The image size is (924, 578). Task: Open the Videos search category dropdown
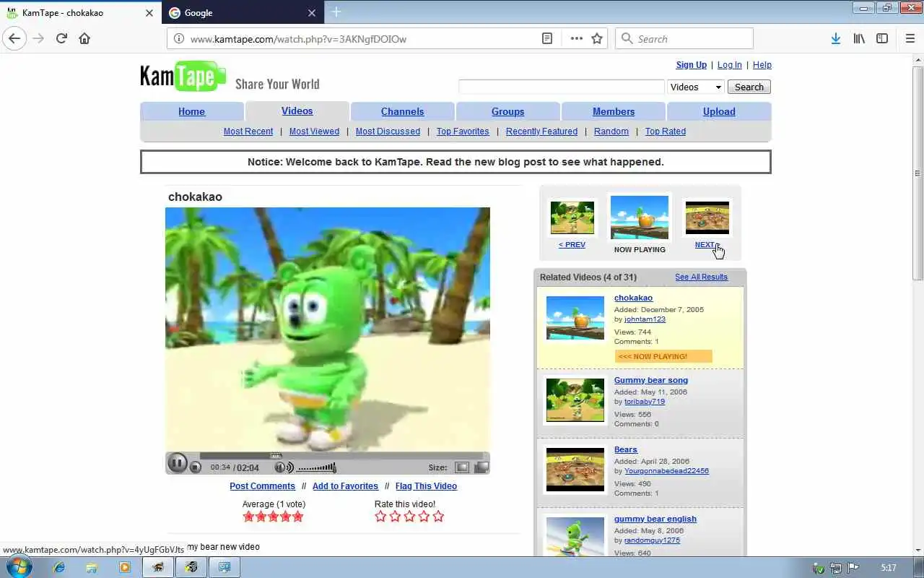695,87
